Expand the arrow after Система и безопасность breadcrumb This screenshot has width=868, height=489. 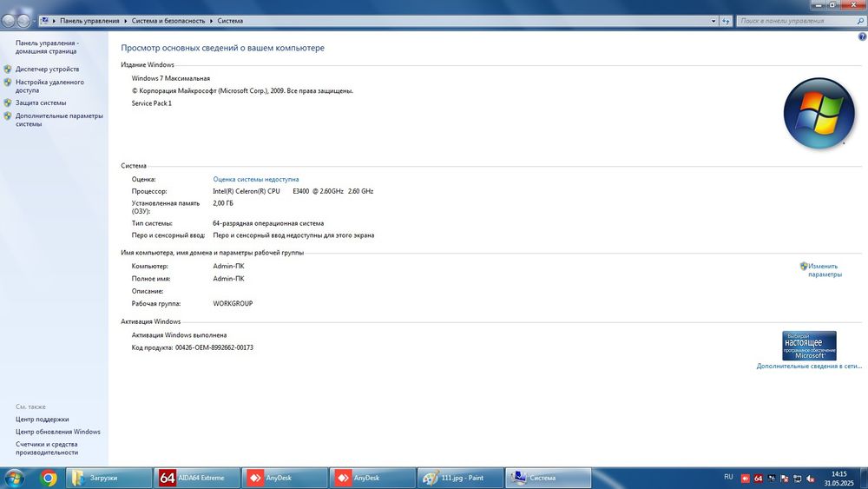(x=212, y=21)
